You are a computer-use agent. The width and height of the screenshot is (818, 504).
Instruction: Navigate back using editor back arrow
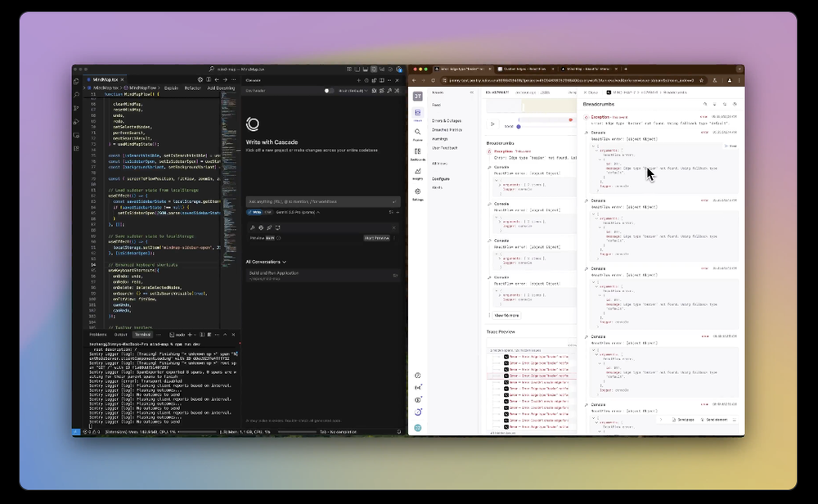click(217, 80)
